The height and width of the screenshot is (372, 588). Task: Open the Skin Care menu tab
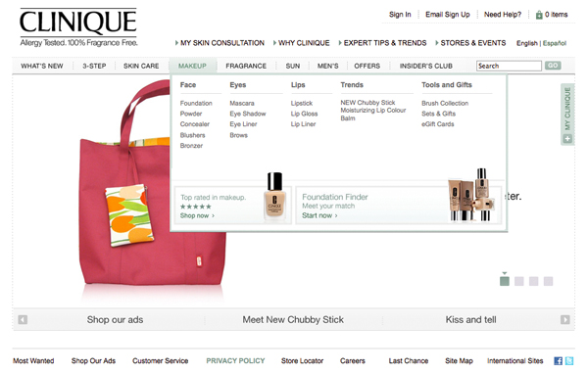(x=141, y=66)
